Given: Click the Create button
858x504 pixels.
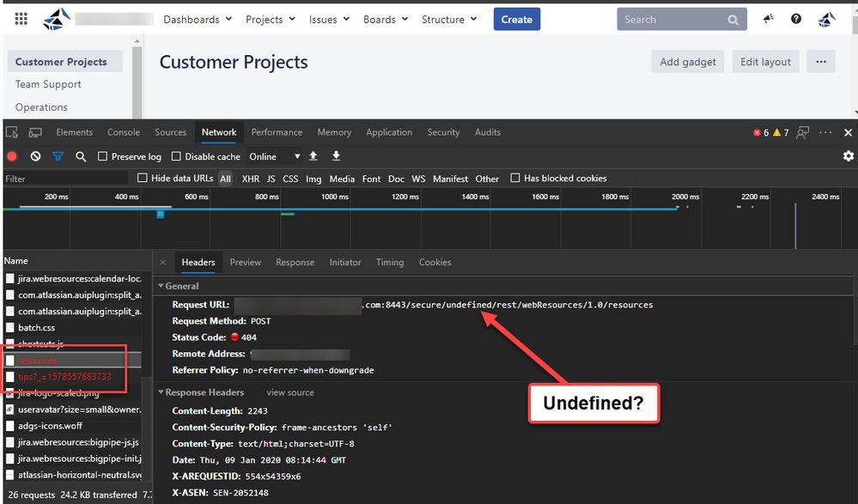Looking at the screenshot, I should 516,19.
